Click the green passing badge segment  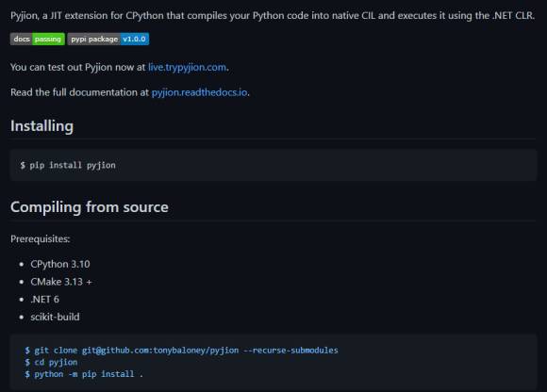(48, 39)
